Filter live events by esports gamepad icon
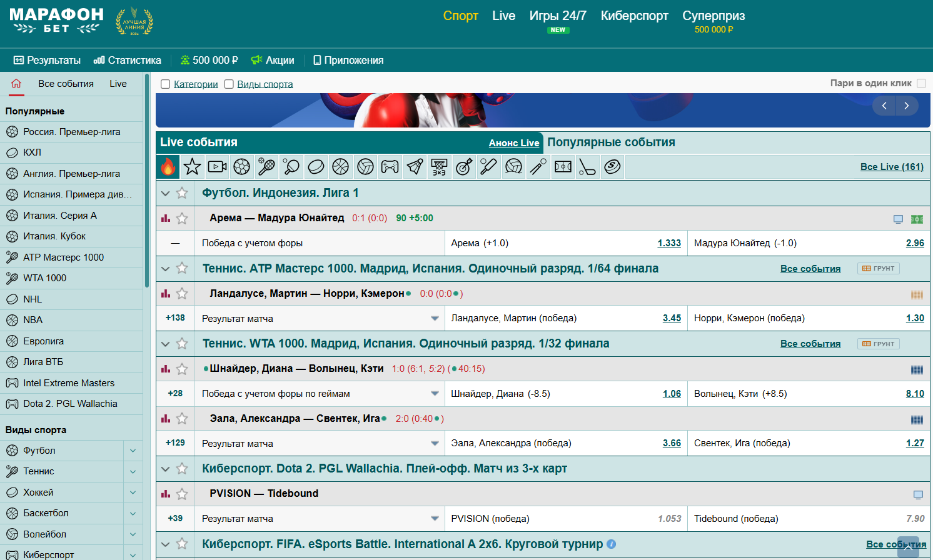The height and width of the screenshot is (560, 933). coord(390,167)
